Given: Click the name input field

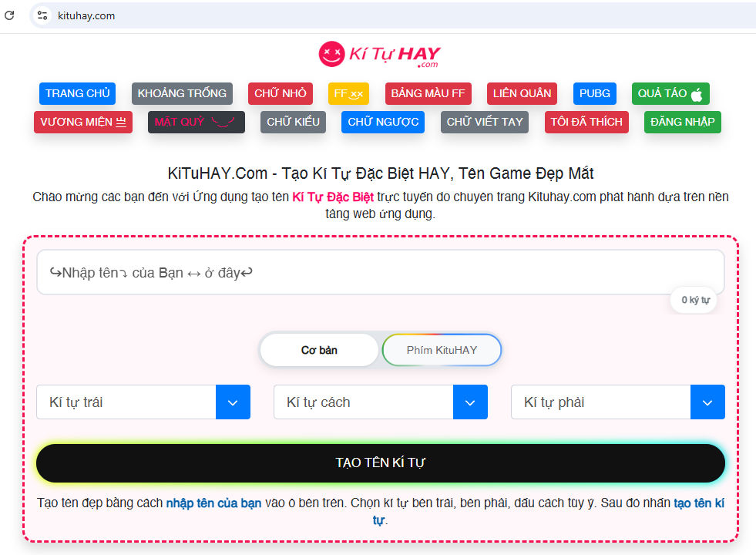Looking at the screenshot, I should pyautogui.click(x=381, y=272).
